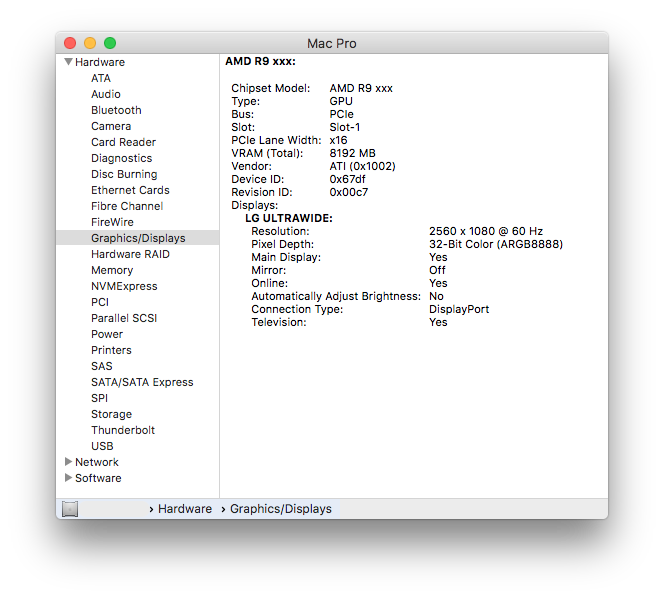Click the 'Displays:' label

pos(255,206)
